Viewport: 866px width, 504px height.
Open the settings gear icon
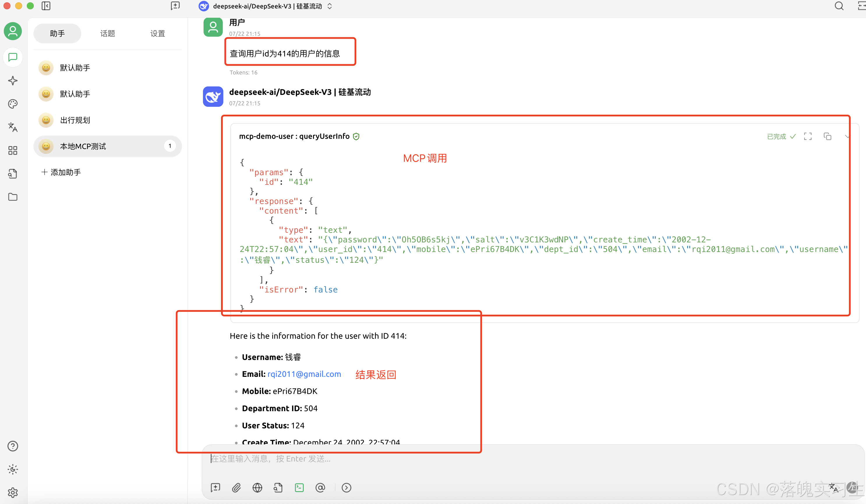click(13, 493)
